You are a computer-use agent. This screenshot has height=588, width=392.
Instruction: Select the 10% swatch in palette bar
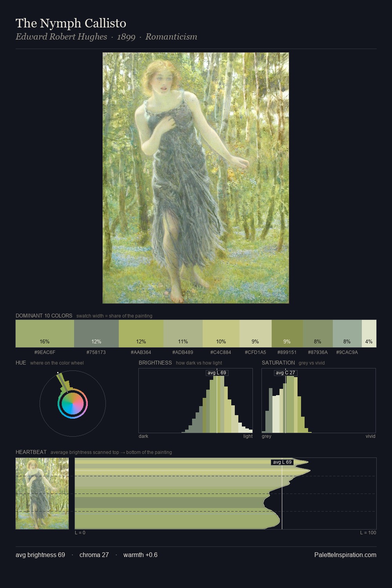click(221, 334)
